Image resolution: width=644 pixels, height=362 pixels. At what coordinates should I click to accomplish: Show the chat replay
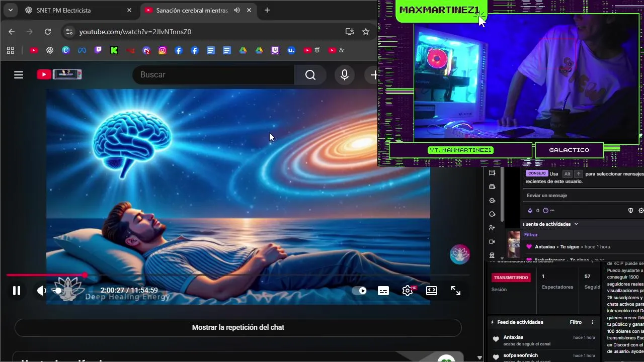[x=238, y=327]
